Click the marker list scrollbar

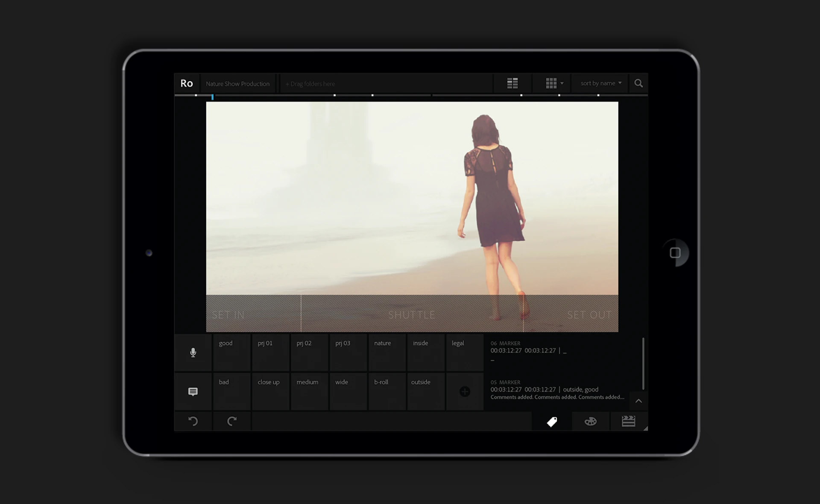tap(643, 363)
